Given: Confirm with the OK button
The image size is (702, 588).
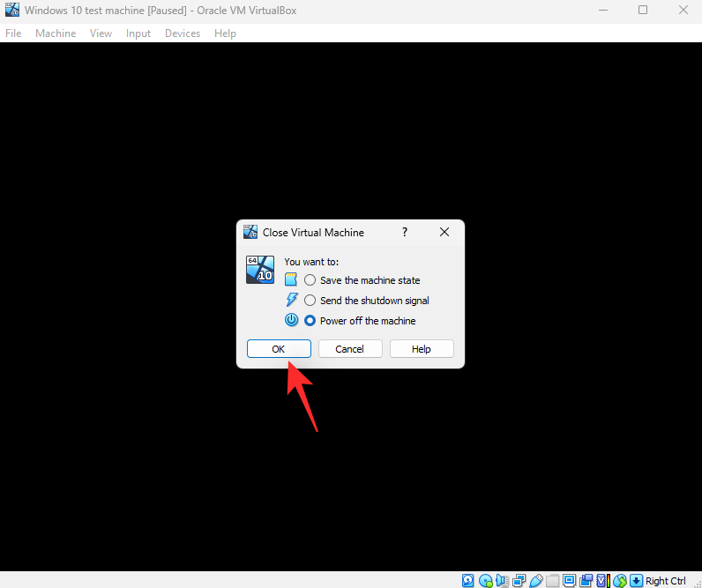Looking at the screenshot, I should click(279, 348).
